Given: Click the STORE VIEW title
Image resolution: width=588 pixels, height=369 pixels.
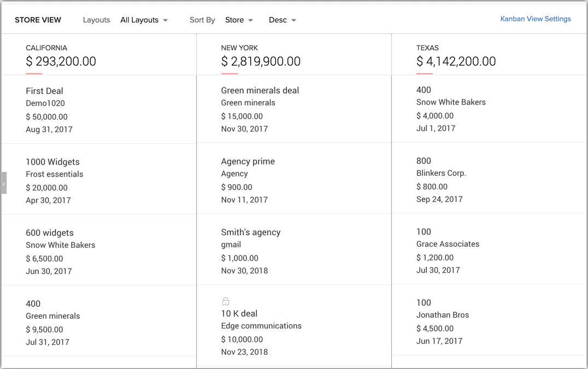Looking at the screenshot, I should [38, 20].
